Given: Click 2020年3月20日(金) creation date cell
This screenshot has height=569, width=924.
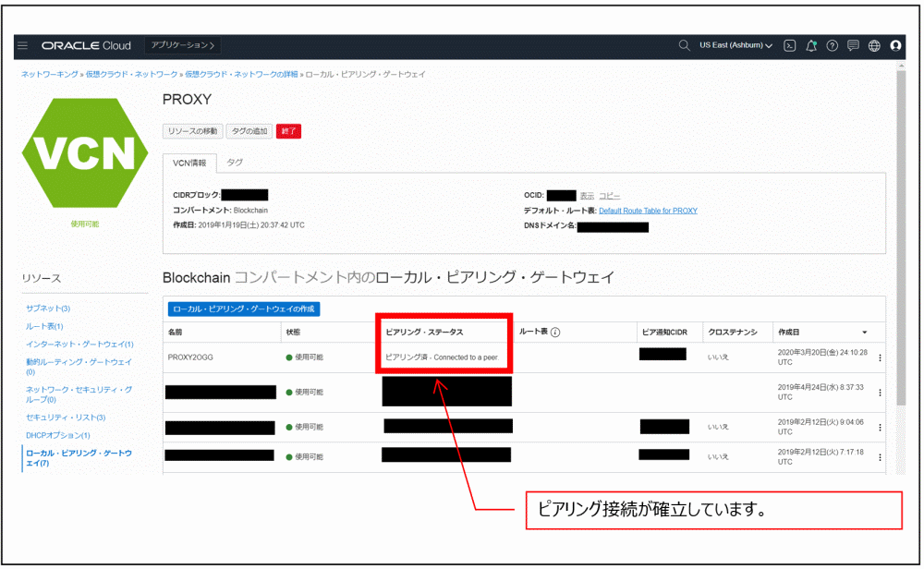Looking at the screenshot, I should point(822,357).
